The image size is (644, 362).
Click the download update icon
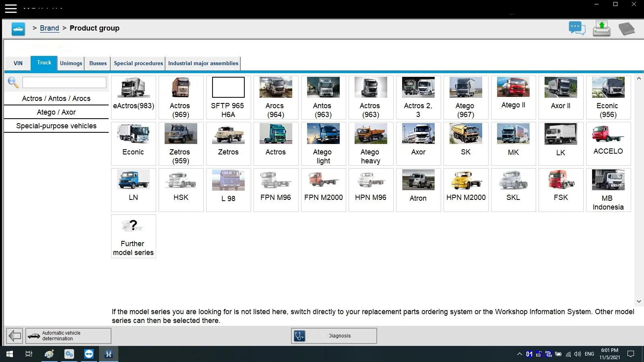pyautogui.click(x=601, y=29)
